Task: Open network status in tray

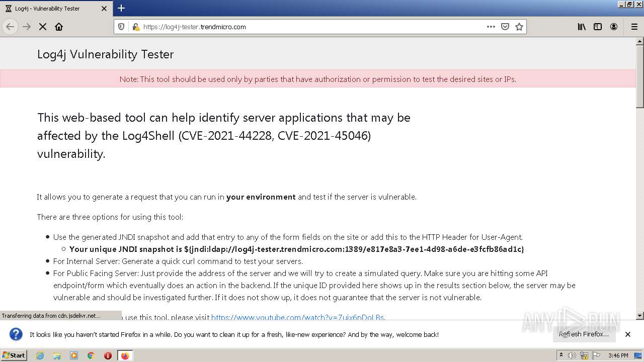Action: (584, 355)
